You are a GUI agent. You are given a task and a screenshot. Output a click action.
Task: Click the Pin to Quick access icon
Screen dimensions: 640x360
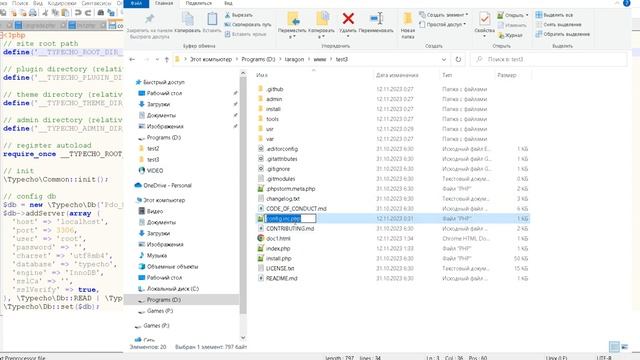pos(149,19)
